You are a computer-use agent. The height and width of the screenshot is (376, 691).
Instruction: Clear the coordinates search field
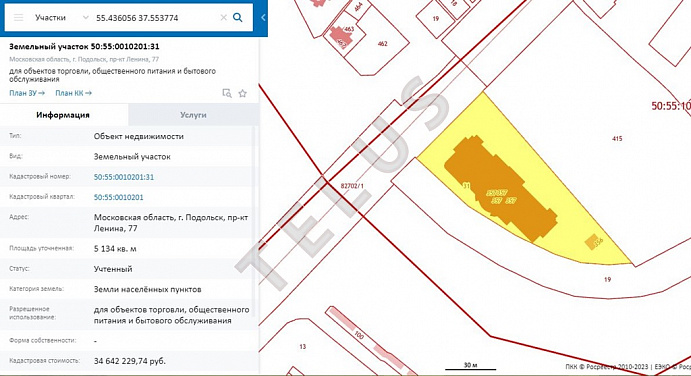[223, 18]
